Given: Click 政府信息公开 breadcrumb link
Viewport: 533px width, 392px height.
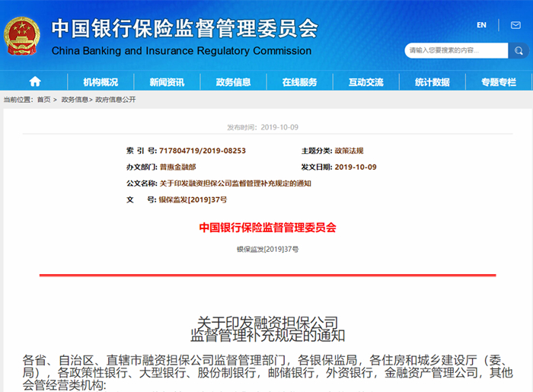Looking at the screenshot, I should click(116, 100).
